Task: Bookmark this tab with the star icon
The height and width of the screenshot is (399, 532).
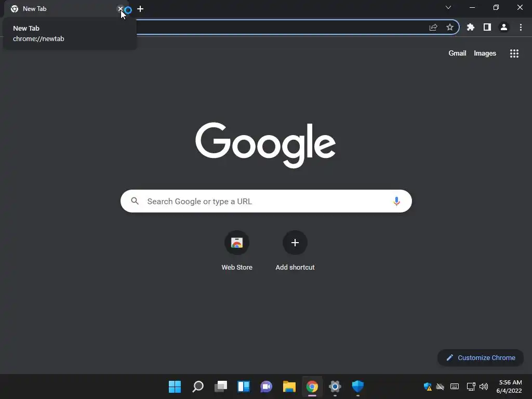Action: click(x=450, y=27)
